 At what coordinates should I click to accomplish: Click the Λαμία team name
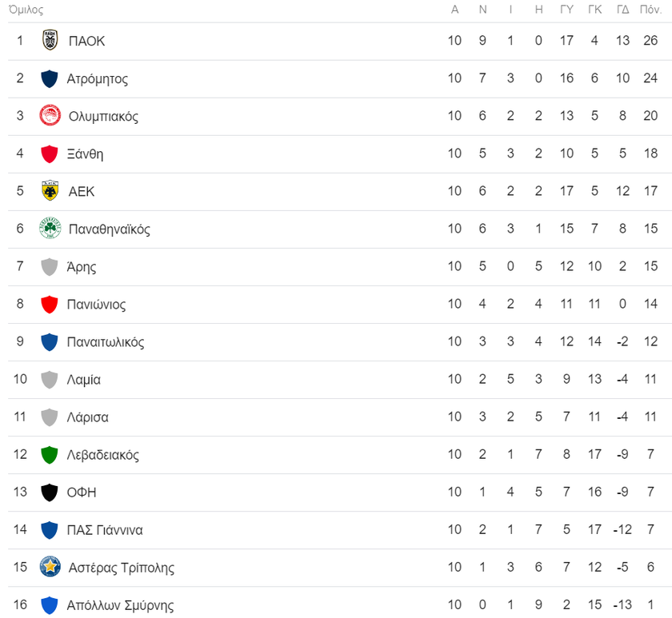84,380
